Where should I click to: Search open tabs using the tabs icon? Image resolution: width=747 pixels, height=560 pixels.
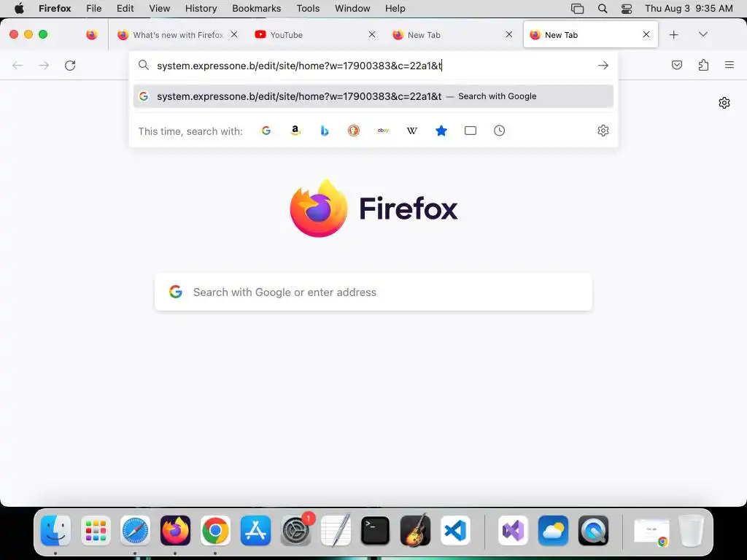click(471, 131)
